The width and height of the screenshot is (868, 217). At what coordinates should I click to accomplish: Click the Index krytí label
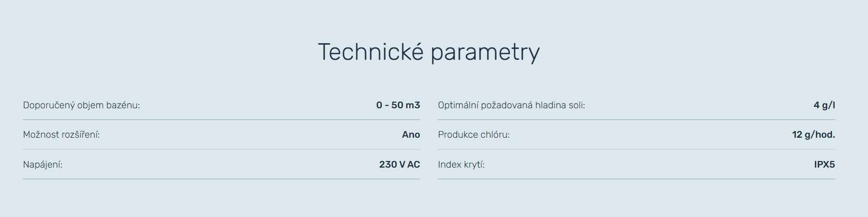(461, 165)
